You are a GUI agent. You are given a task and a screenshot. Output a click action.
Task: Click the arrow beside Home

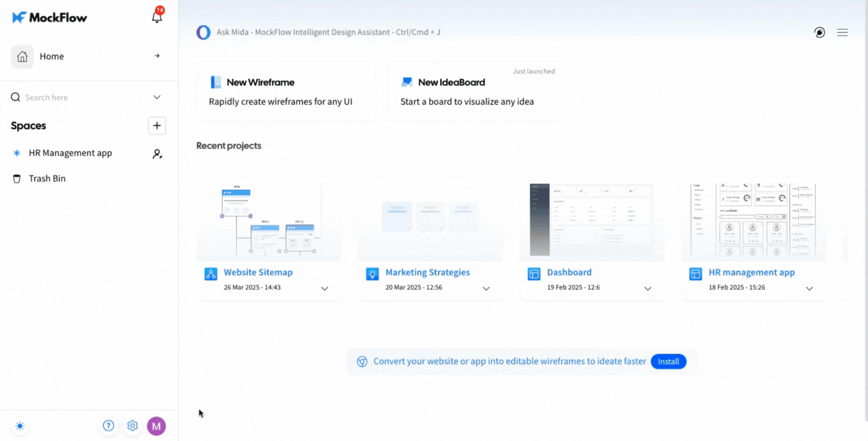(x=157, y=56)
